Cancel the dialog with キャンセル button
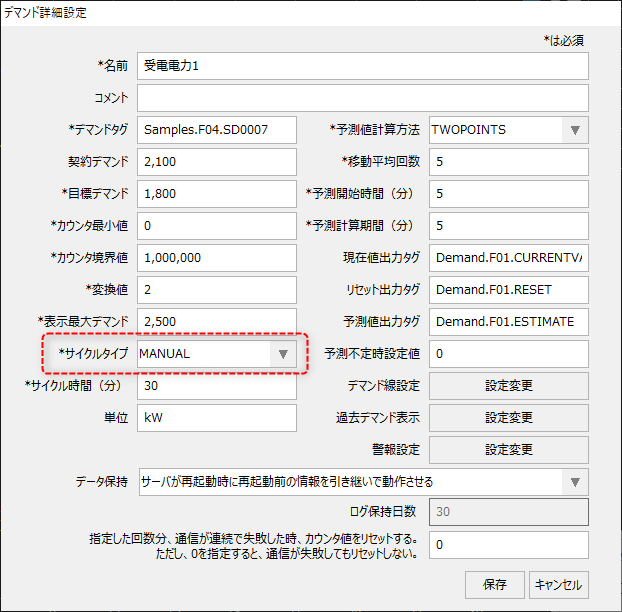Viewport: 622px width, 612px height. coord(559,585)
